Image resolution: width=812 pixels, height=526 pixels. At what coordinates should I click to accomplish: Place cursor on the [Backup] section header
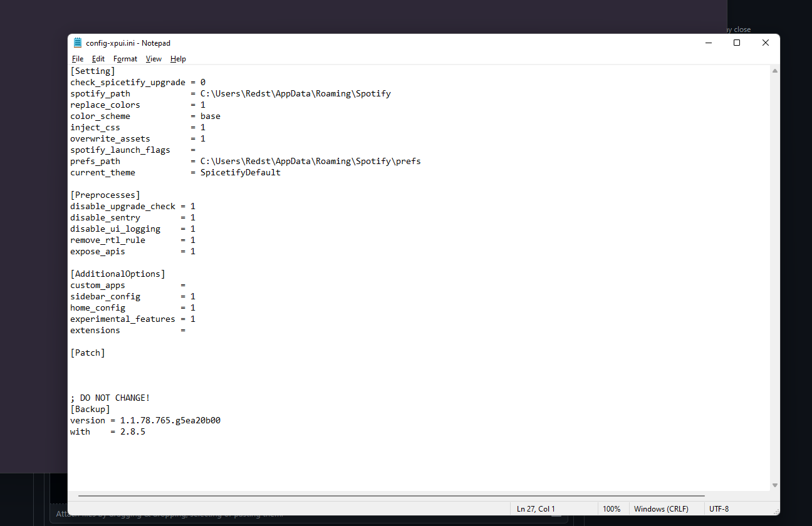pyautogui.click(x=90, y=408)
